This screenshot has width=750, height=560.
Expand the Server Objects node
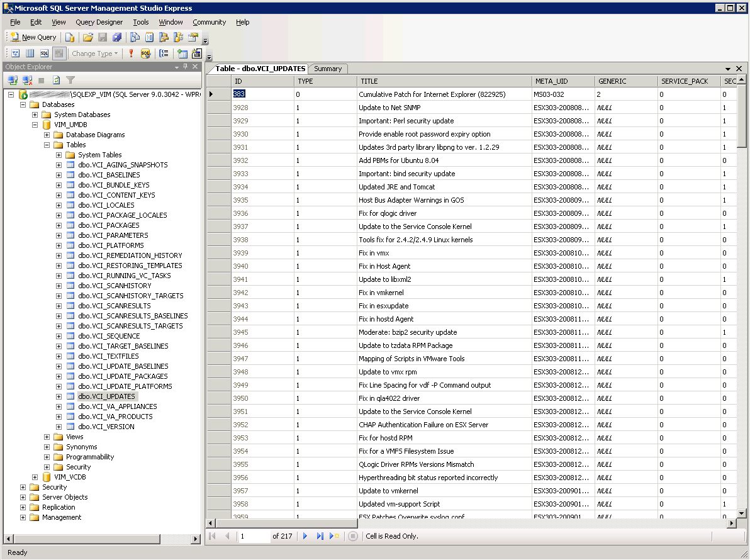click(23, 497)
